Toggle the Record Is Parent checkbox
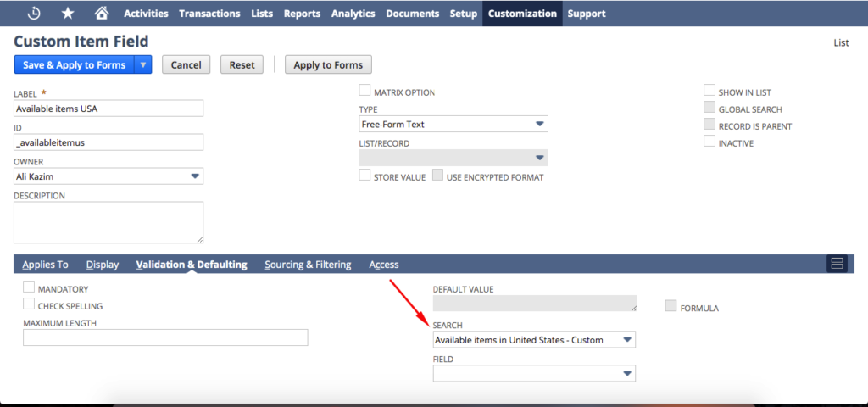Viewport: 868px width, 407px height. 709,124
